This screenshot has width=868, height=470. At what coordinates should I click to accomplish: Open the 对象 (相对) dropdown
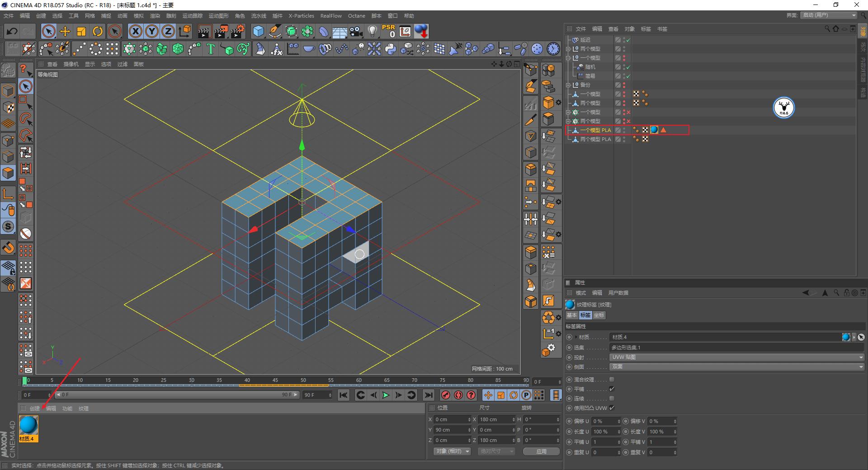pyautogui.click(x=452, y=451)
